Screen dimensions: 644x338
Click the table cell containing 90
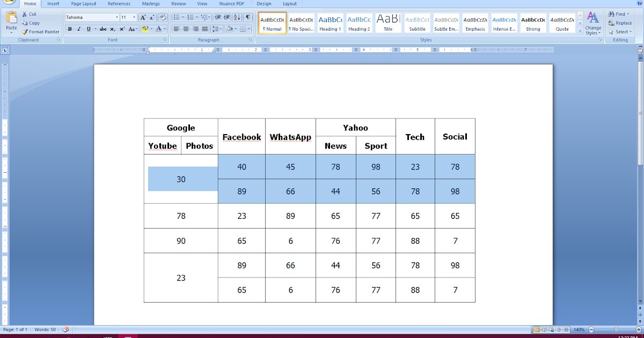click(x=181, y=241)
